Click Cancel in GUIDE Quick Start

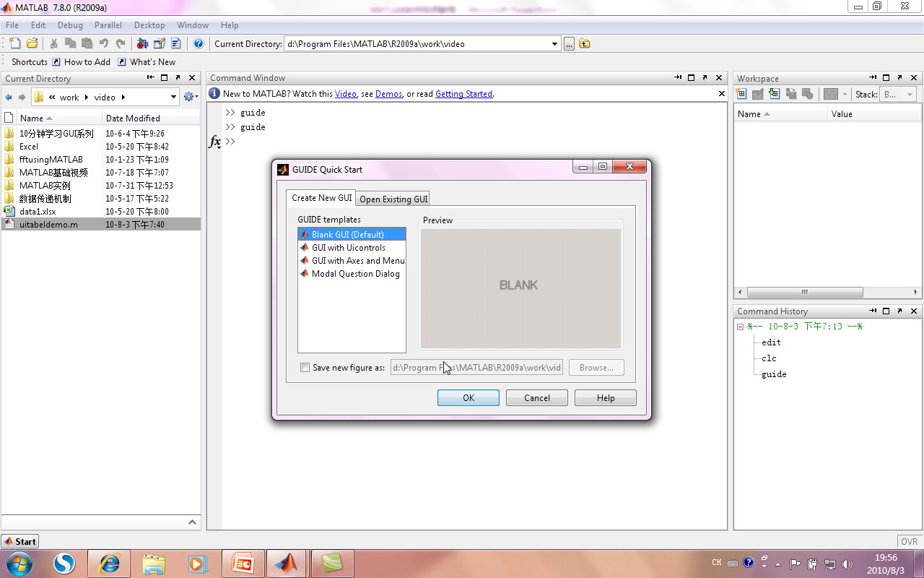(537, 398)
